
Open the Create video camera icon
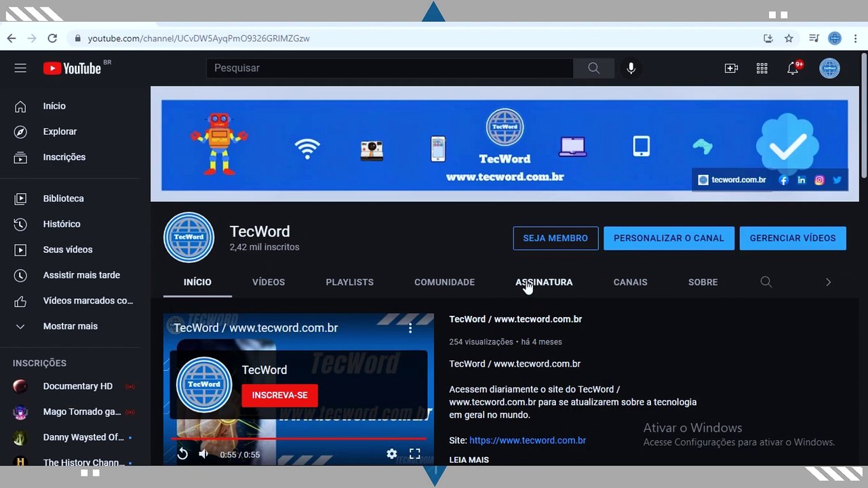731,68
